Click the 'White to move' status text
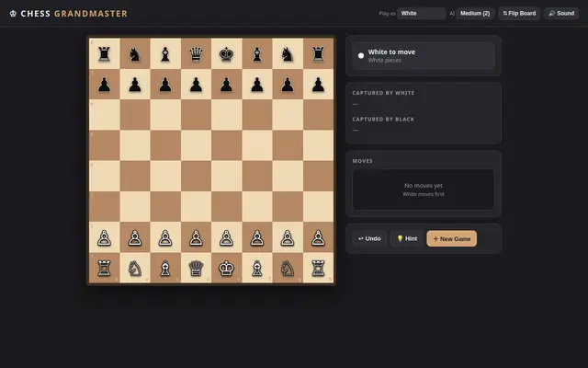The image size is (588, 368). [391, 52]
